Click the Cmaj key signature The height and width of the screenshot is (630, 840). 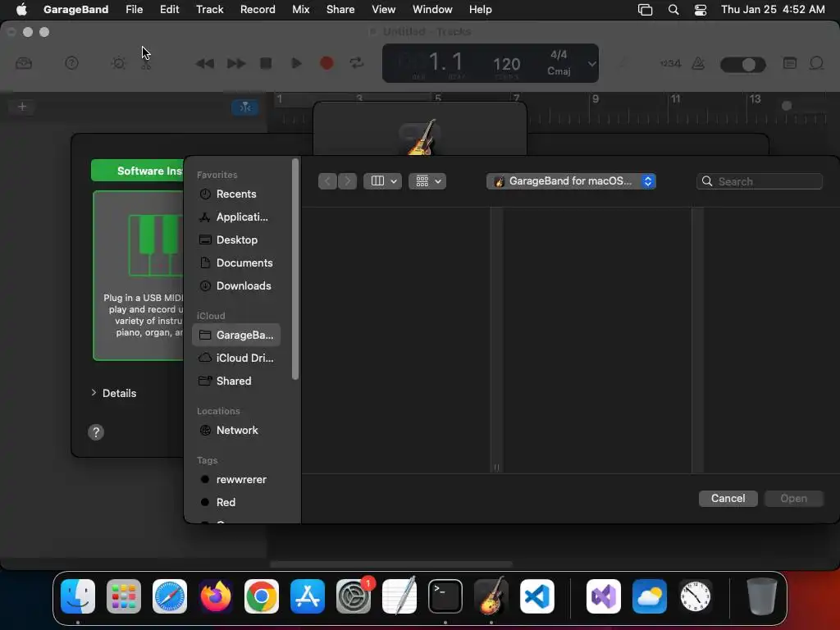tap(559, 71)
